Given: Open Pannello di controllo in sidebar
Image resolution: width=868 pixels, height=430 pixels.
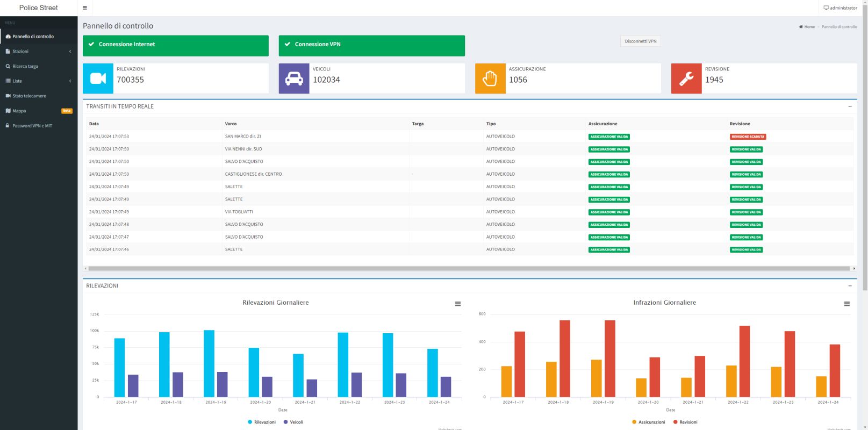Looking at the screenshot, I should (39, 37).
